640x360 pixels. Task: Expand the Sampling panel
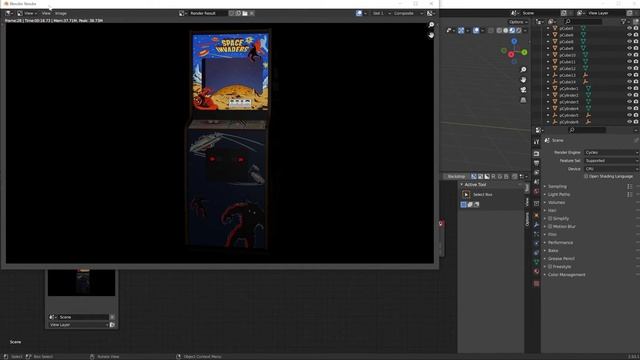click(x=557, y=187)
